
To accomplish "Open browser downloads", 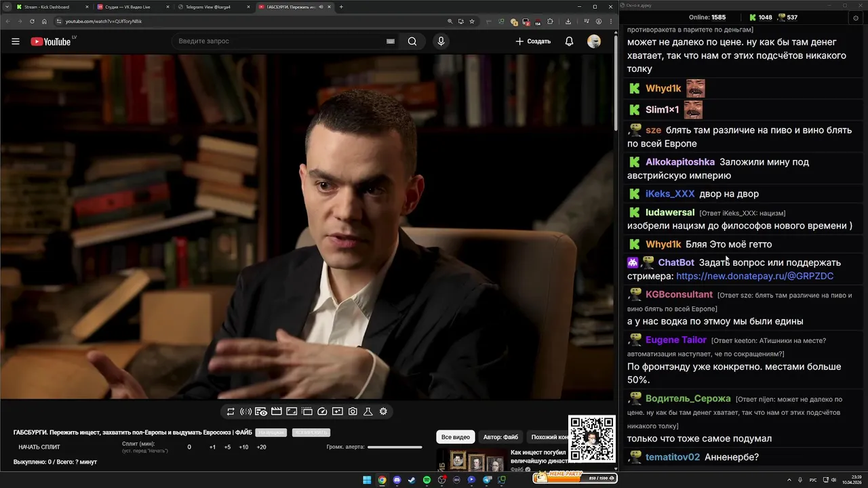I will pyautogui.click(x=568, y=21).
